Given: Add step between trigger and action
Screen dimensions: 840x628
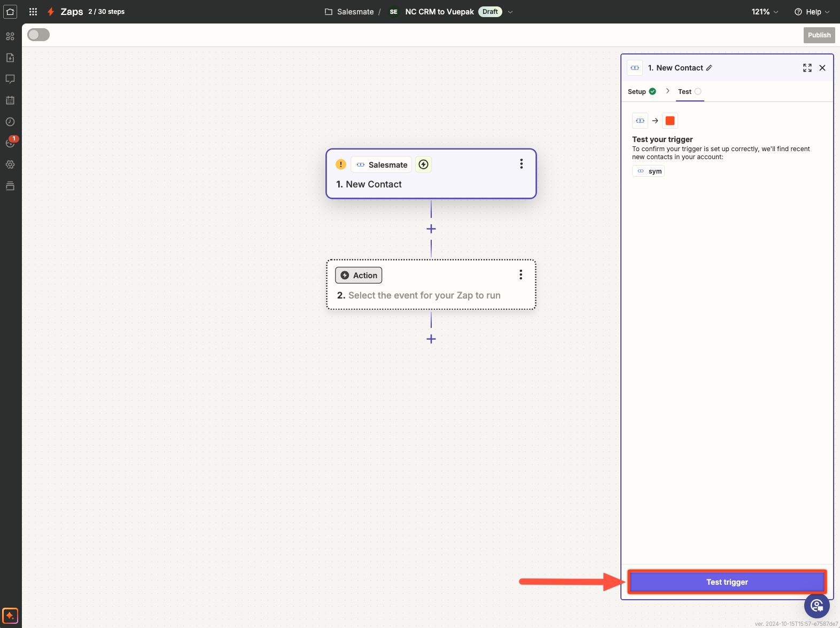Looking at the screenshot, I should pyautogui.click(x=431, y=229).
